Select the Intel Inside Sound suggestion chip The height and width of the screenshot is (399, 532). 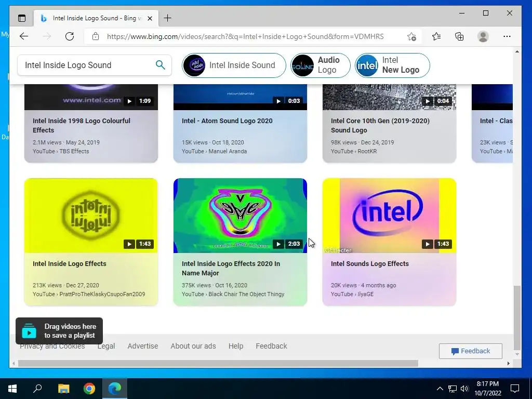tap(234, 65)
